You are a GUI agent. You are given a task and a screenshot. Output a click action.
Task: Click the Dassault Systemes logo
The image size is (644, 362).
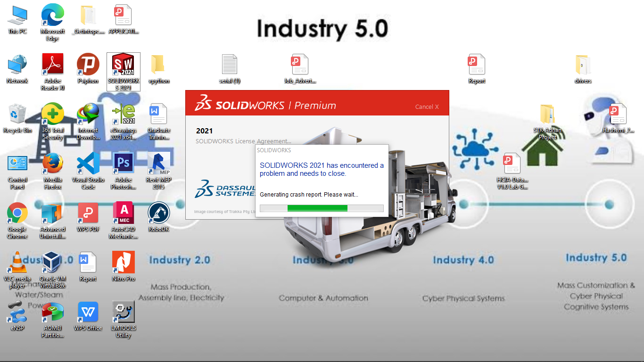(x=225, y=189)
